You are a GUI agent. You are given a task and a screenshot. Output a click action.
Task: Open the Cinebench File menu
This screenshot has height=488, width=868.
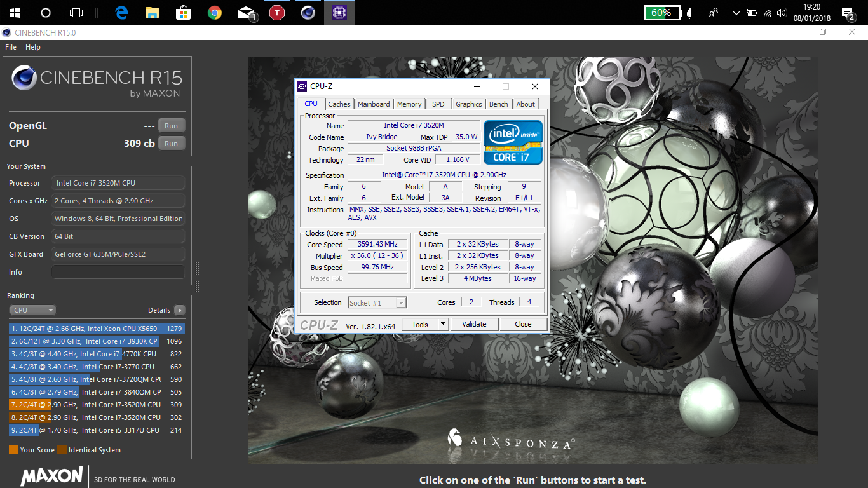tap(11, 47)
